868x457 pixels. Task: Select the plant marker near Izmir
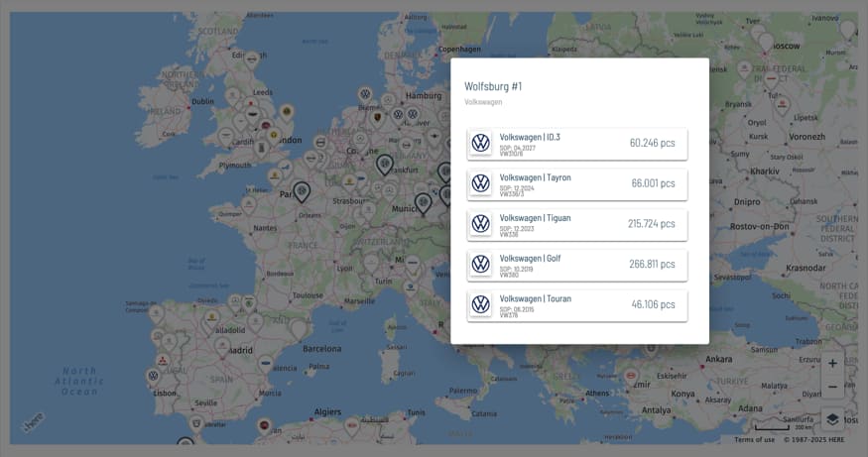[x=631, y=378]
